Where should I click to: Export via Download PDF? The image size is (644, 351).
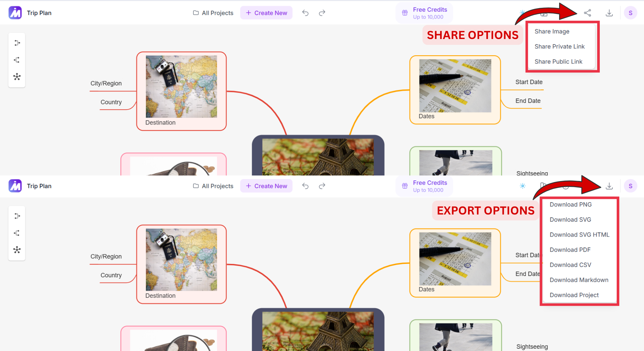pyautogui.click(x=570, y=250)
